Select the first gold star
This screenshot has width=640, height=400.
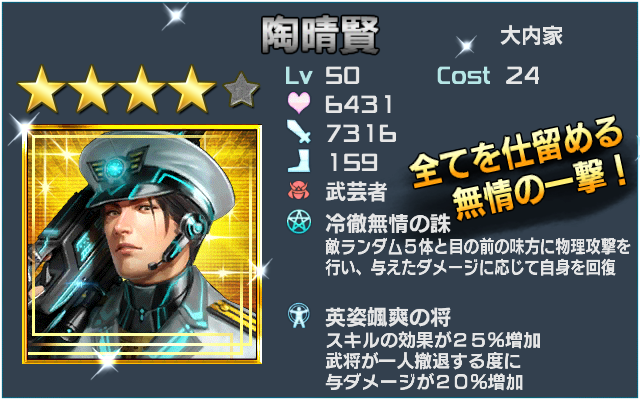[42, 90]
